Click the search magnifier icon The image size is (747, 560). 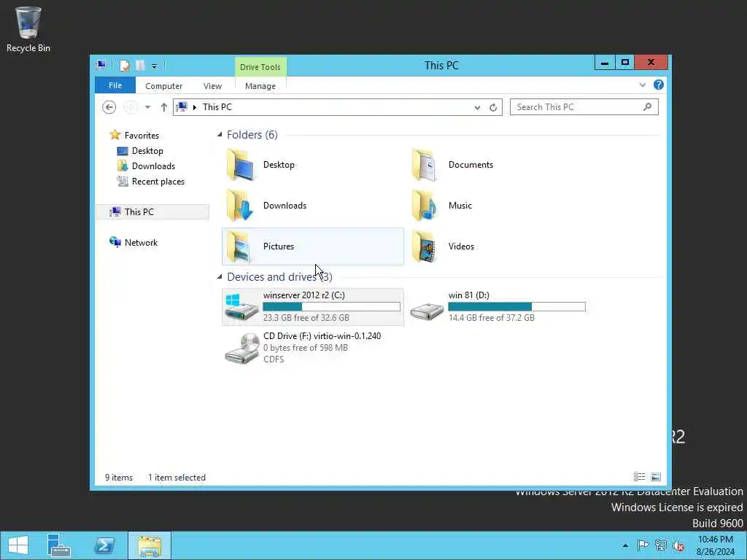(647, 107)
